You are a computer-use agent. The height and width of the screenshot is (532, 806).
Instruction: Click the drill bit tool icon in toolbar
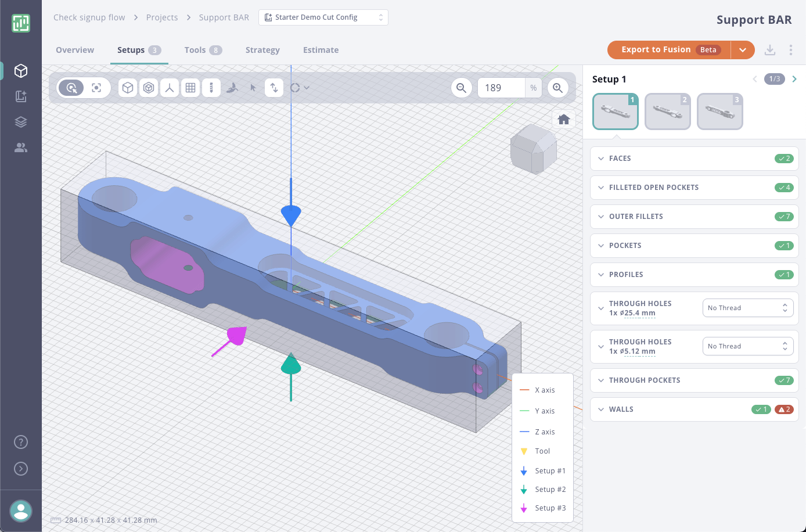click(x=210, y=87)
